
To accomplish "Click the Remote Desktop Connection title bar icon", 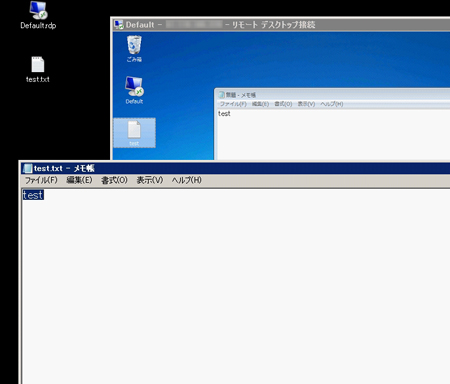I will click(x=119, y=25).
